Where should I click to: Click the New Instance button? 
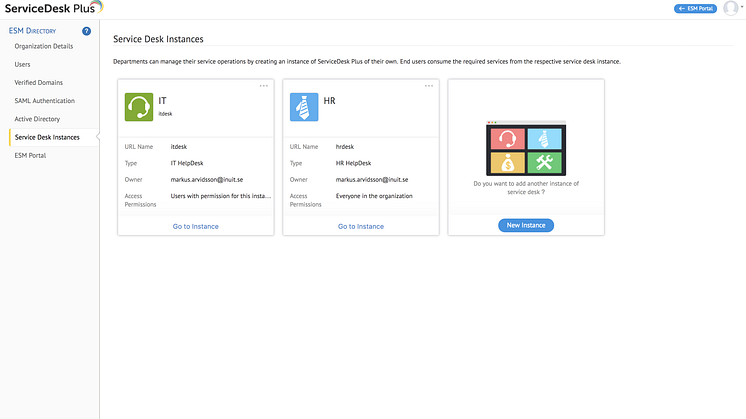[x=526, y=225]
